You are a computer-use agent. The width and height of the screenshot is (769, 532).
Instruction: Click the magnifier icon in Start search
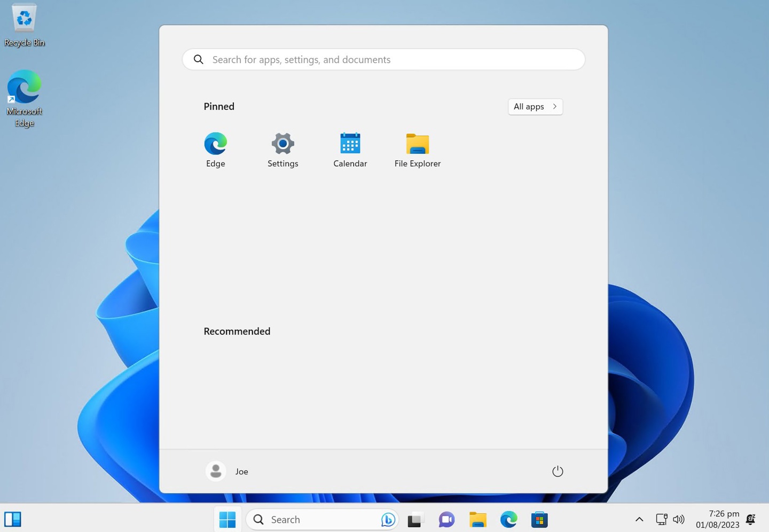[x=199, y=59]
